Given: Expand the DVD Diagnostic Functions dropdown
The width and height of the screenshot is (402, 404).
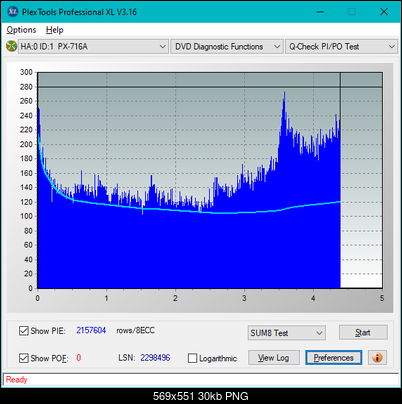Looking at the screenshot, I should tap(227, 47).
